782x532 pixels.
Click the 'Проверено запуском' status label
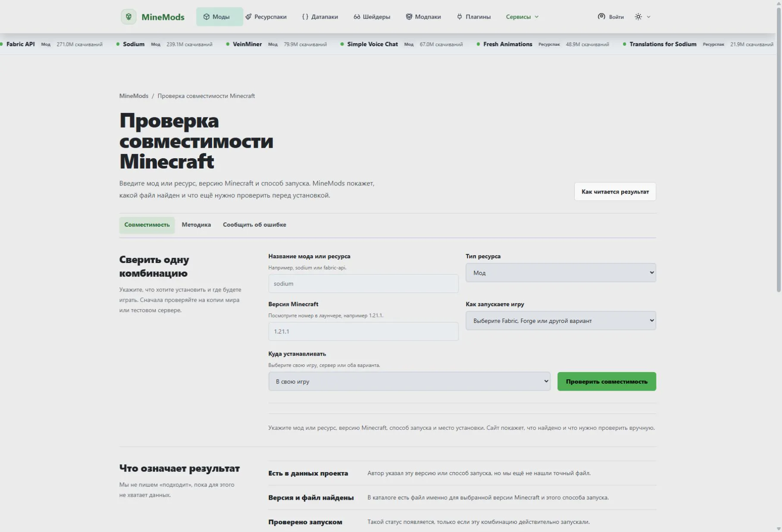pos(305,522)
